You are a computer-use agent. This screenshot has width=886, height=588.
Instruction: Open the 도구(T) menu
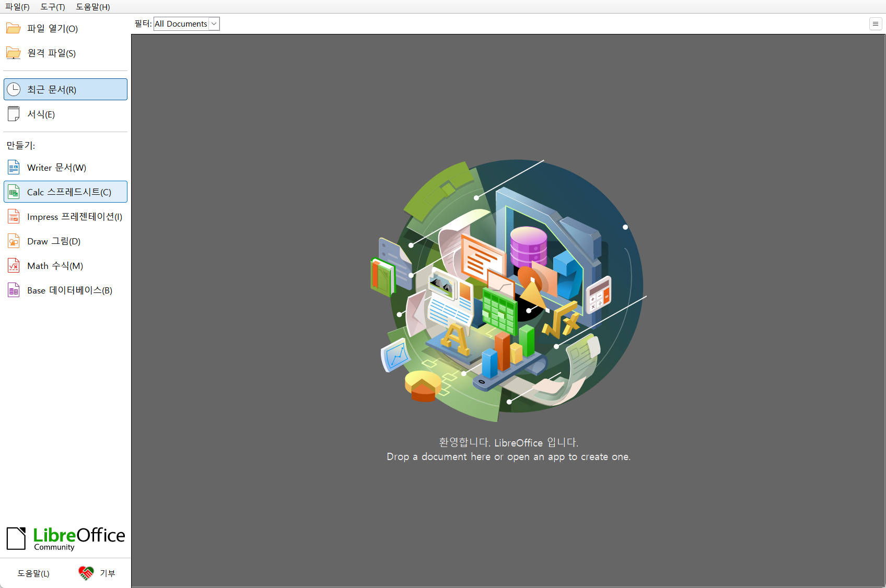(x=53, y=7)
